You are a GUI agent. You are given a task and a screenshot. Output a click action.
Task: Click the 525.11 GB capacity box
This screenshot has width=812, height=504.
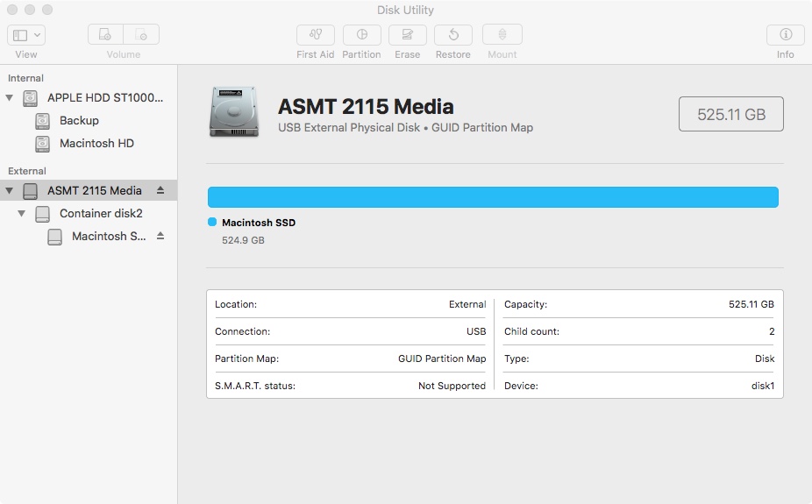click(731, 114)
